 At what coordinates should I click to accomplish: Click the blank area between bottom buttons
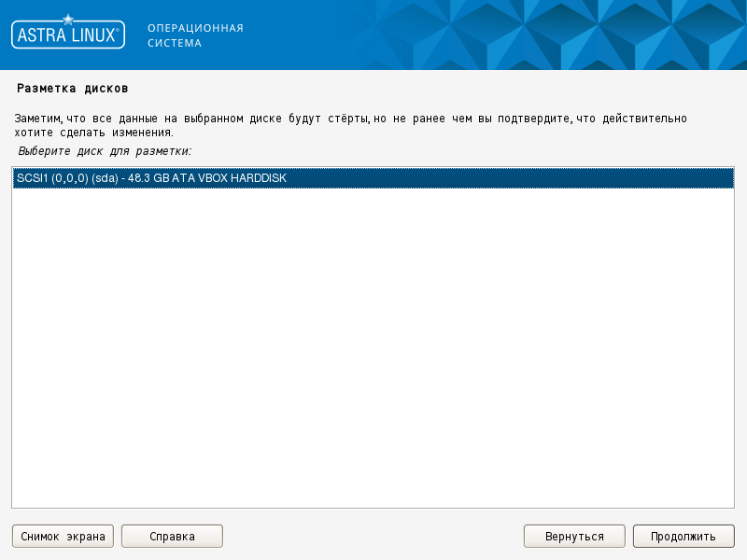click(x=373, y=536)
